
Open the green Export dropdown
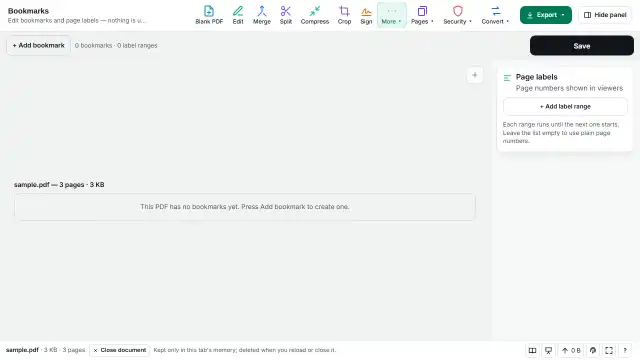[546, 15]
